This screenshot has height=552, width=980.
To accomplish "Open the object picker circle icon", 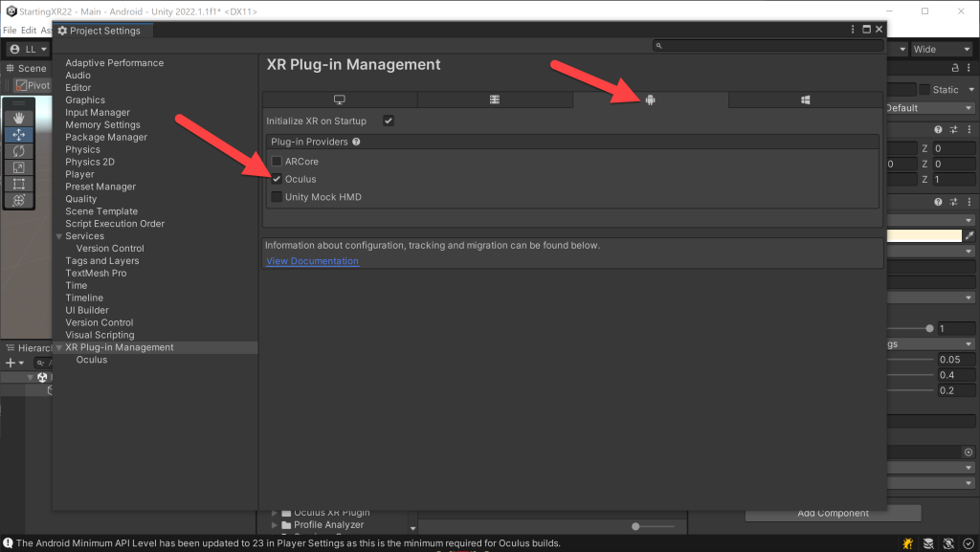I will point(969,453).
